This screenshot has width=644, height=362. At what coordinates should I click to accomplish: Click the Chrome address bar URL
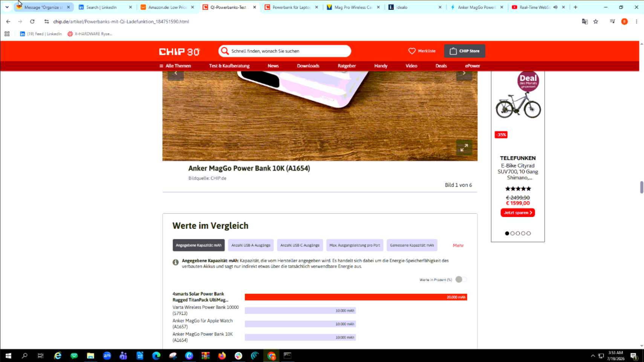click(121, 21)
